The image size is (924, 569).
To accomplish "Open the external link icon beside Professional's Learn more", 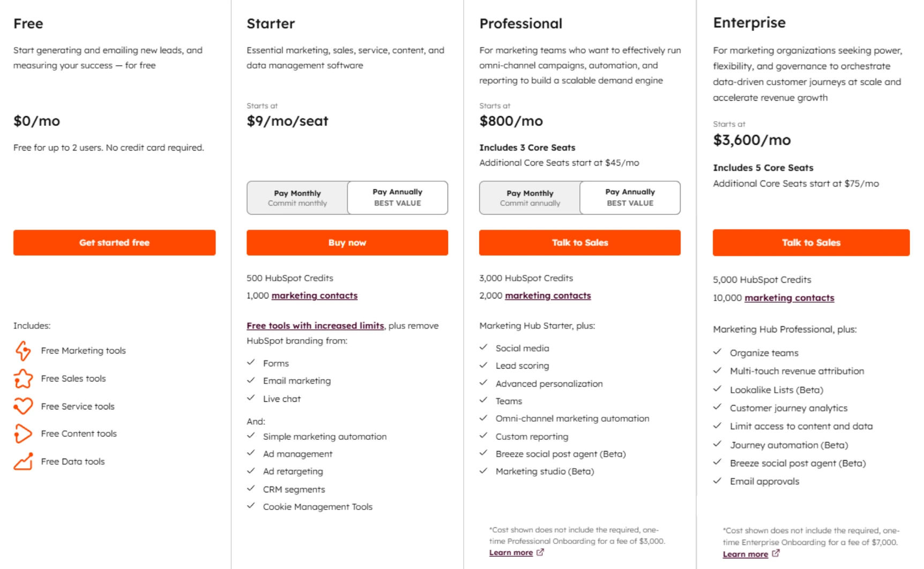I will point(540,552).
